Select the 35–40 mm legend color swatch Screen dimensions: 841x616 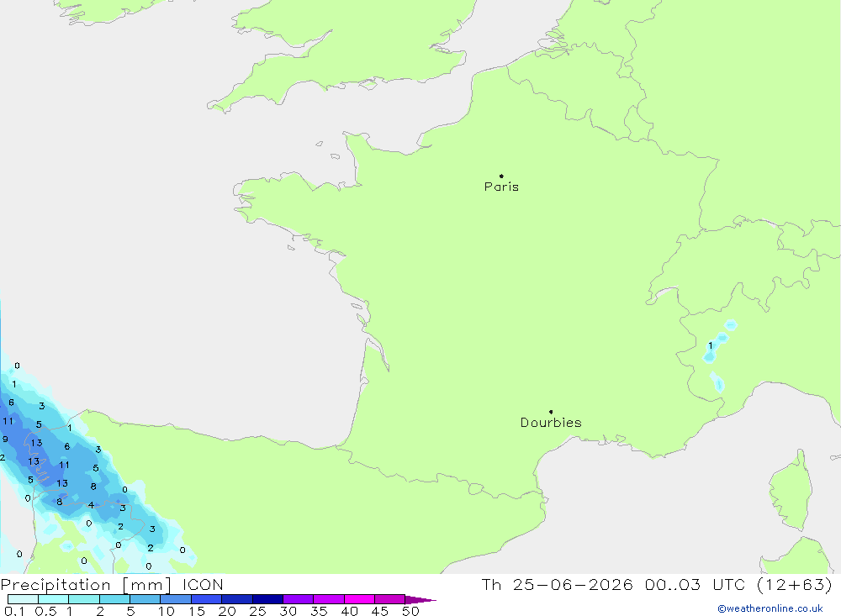pyautogui.click(x=328, y=599)
